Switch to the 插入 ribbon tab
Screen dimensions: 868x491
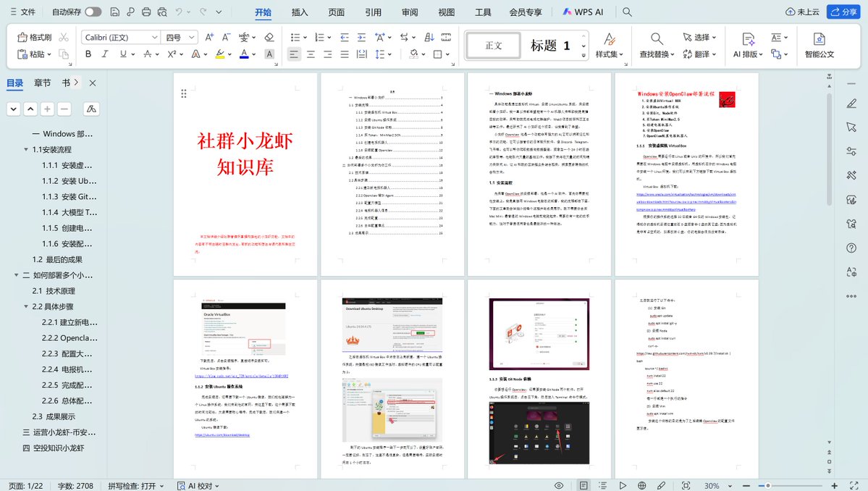[300, 12]
